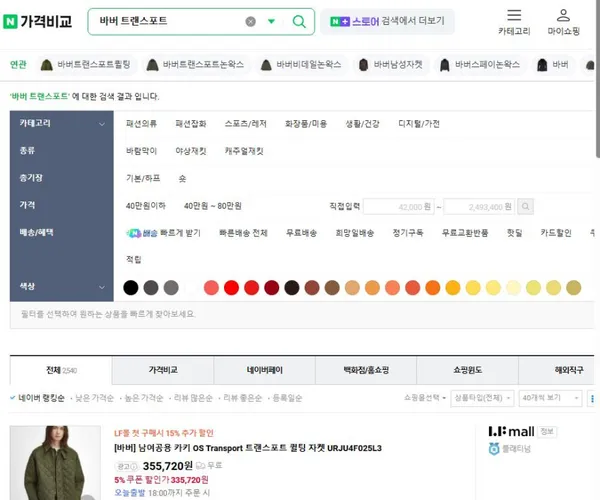Toggle 정기구독 filter
The width and height of the screenshot is (600, 500).
tap(408, 233)
